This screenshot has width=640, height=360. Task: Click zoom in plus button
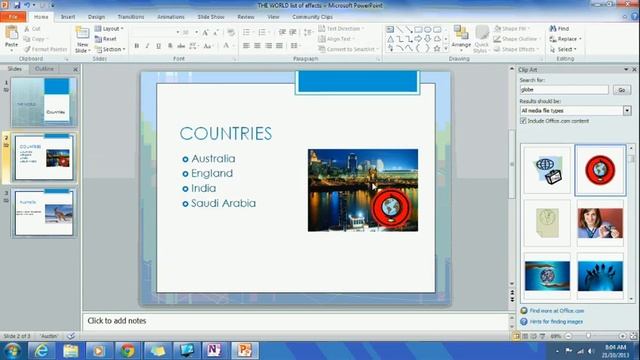click(622, 336)
